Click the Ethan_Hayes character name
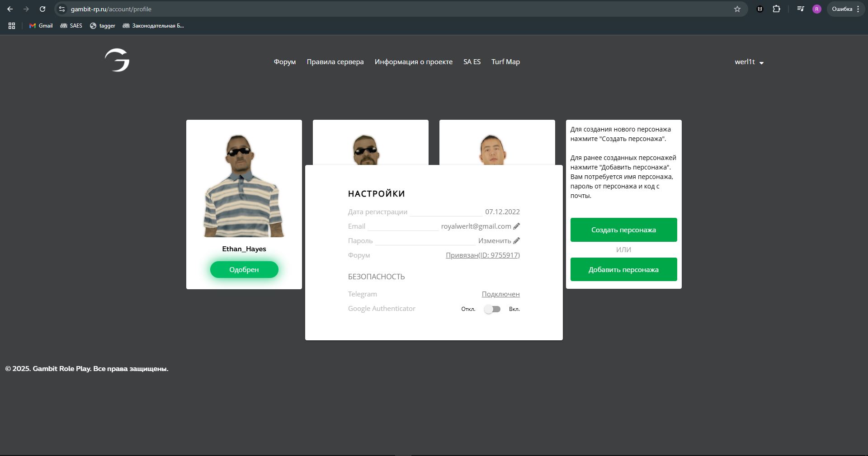868x456 pixels. pos(244,249)
